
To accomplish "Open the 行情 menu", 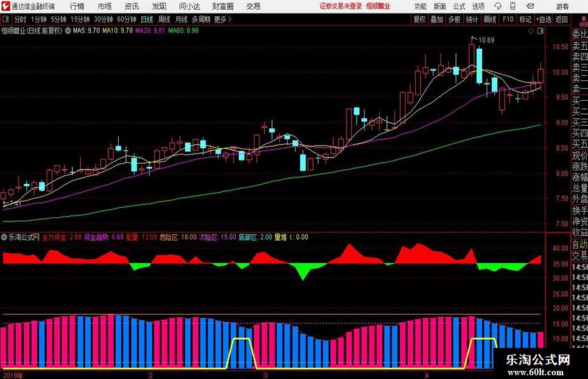I will tap(77, 6).
